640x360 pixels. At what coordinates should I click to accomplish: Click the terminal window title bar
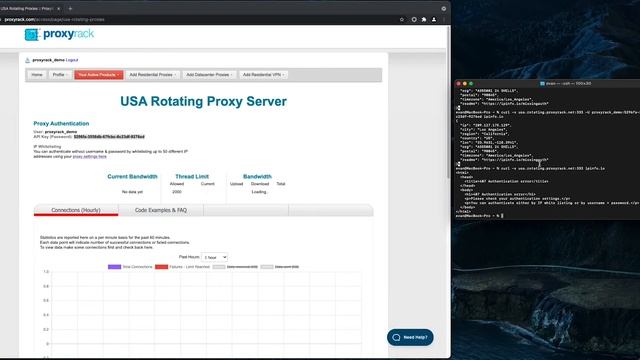point(547,83)
